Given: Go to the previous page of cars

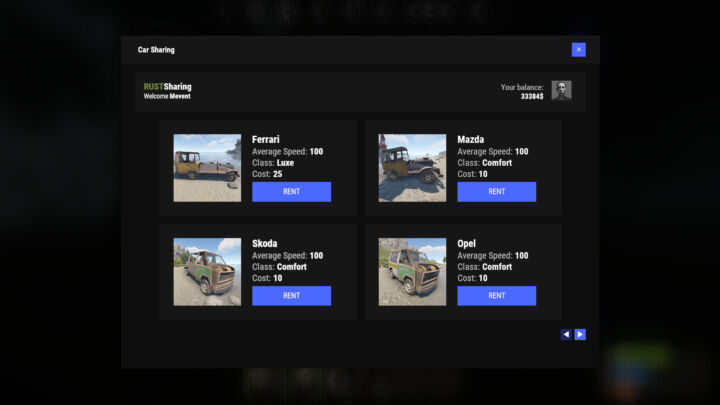Looking at the screenshot, I should tap(566, 334).
